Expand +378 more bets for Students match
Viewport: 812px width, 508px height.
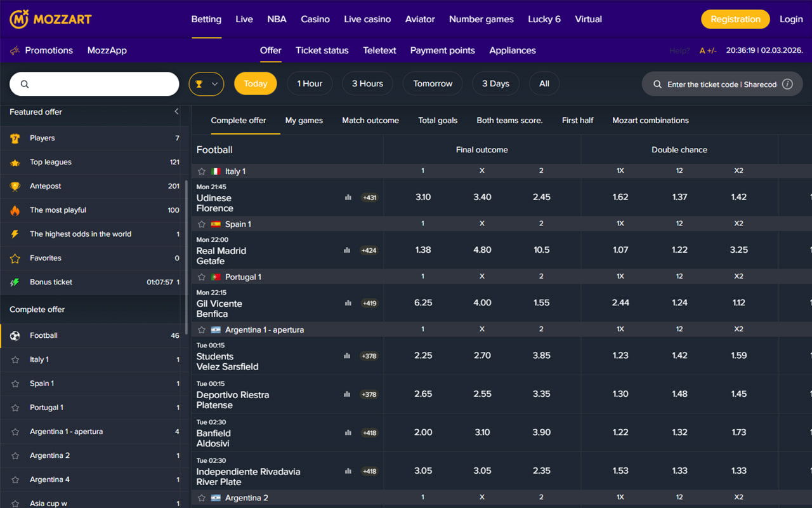[x=369, y=356]
